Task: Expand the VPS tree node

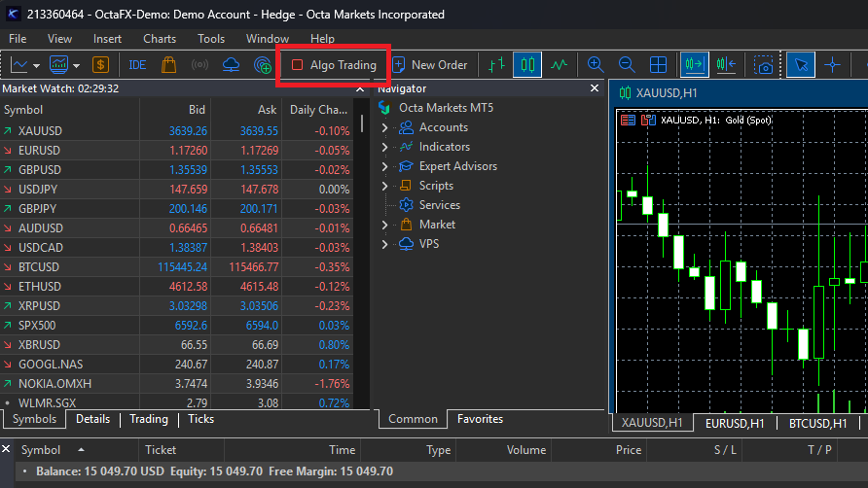Action: 384,244
